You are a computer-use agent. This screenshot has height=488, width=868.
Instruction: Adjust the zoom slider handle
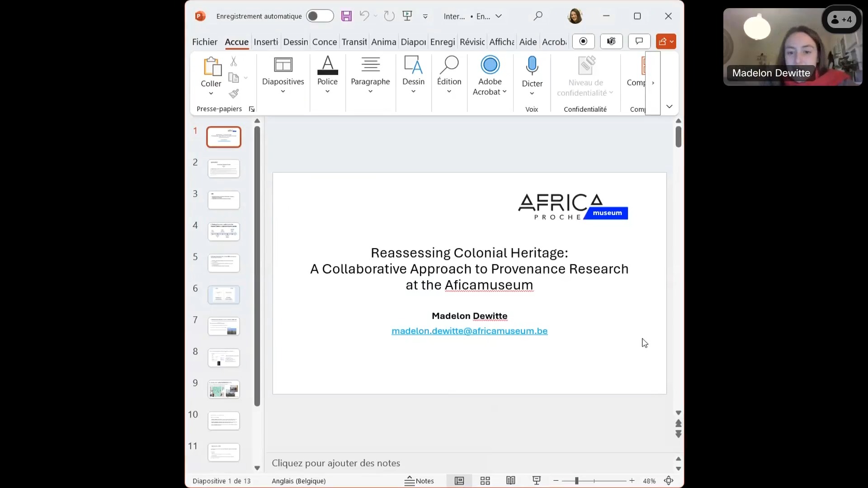click(577, 481)
